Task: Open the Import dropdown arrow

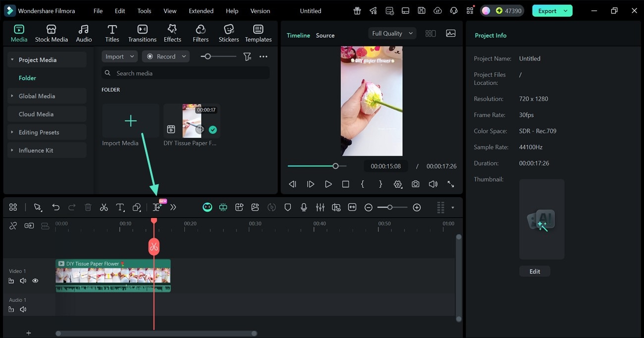Action: tap(132, 56)
